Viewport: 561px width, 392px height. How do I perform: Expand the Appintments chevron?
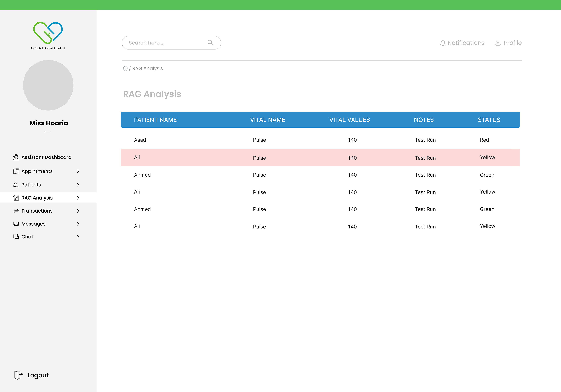tap(78, 171)
